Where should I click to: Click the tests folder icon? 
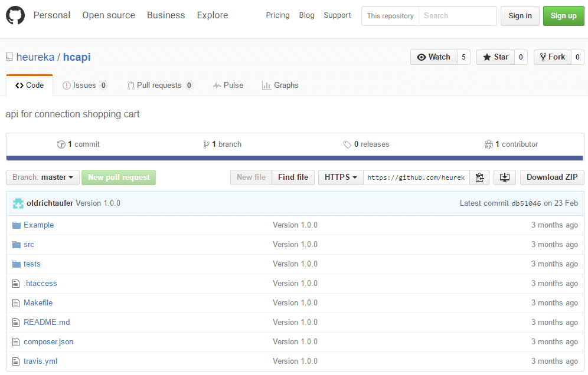(16, 264)
